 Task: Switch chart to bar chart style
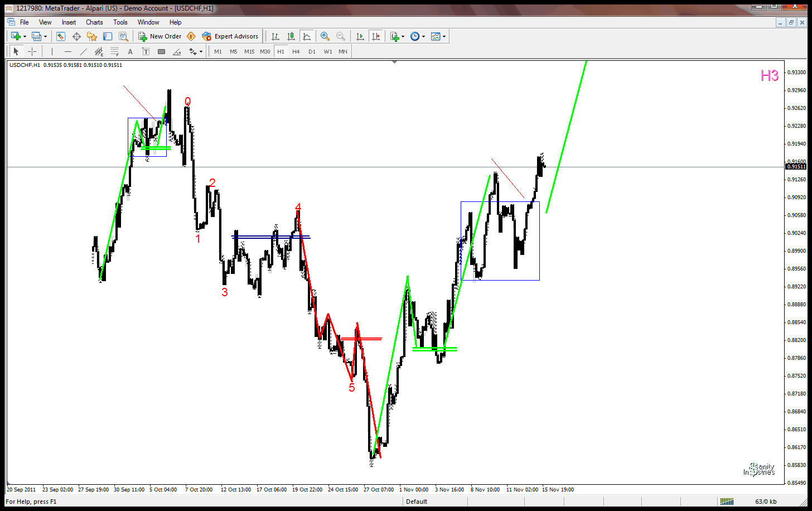tap(275, 36)
